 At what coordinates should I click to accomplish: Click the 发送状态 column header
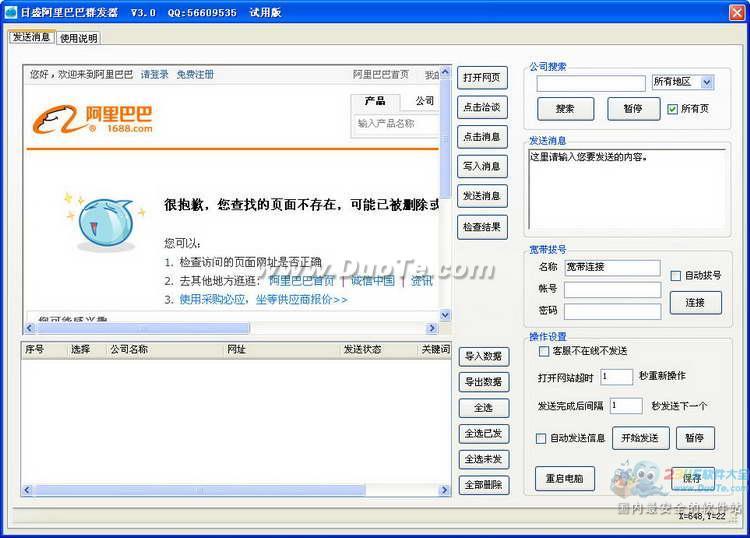tap(379, 350)
